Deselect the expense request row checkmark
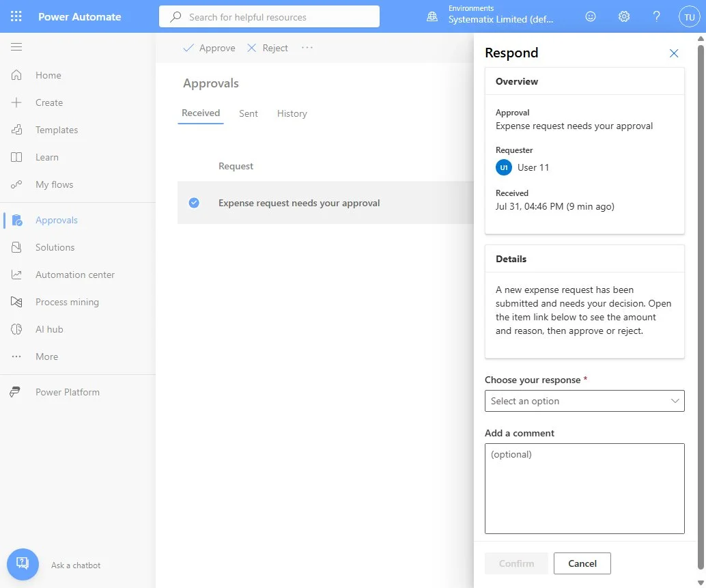The image size is (706, 588). 194,203
